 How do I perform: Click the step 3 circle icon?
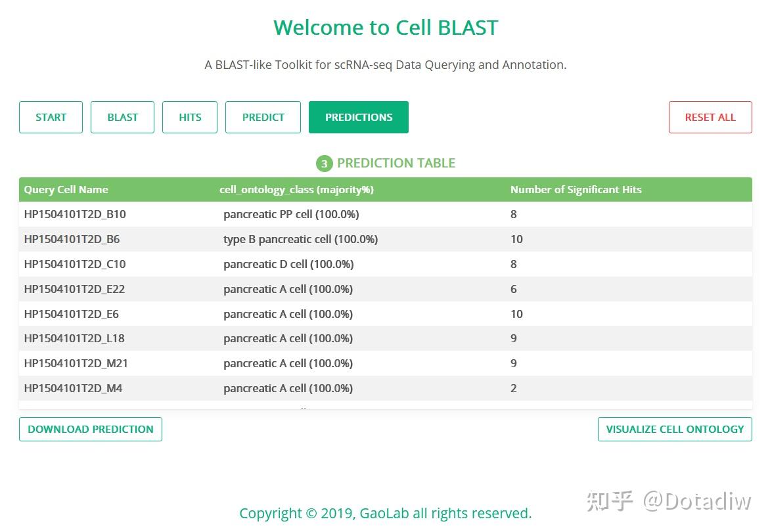point(324,163)
